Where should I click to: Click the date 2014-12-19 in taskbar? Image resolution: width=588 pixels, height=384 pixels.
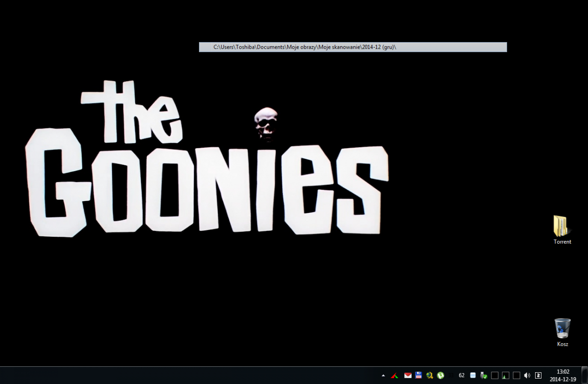pos(563,379)
